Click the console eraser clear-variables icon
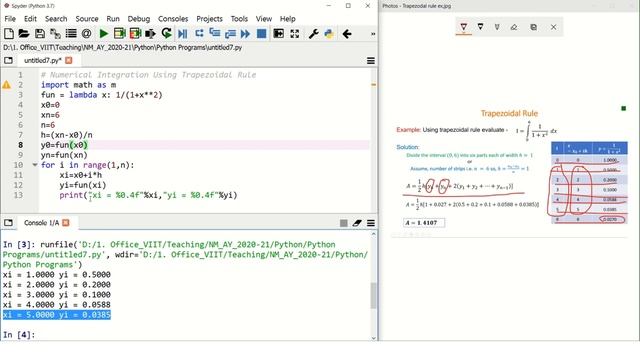 point(357,223)
